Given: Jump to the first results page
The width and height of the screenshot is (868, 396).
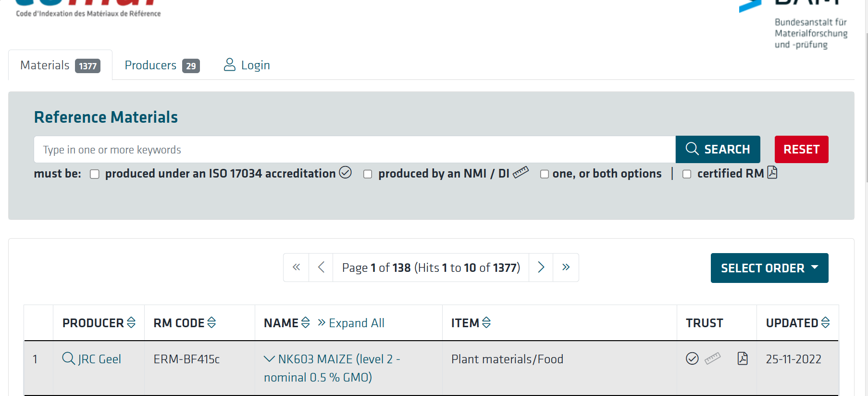Looking at the screenshot, I should [x=296, y=268].
